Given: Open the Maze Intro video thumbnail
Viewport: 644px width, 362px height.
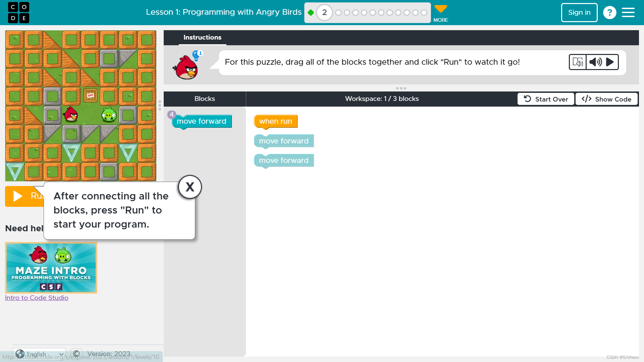Looking at the screenshot, I should tap(51, 268).
